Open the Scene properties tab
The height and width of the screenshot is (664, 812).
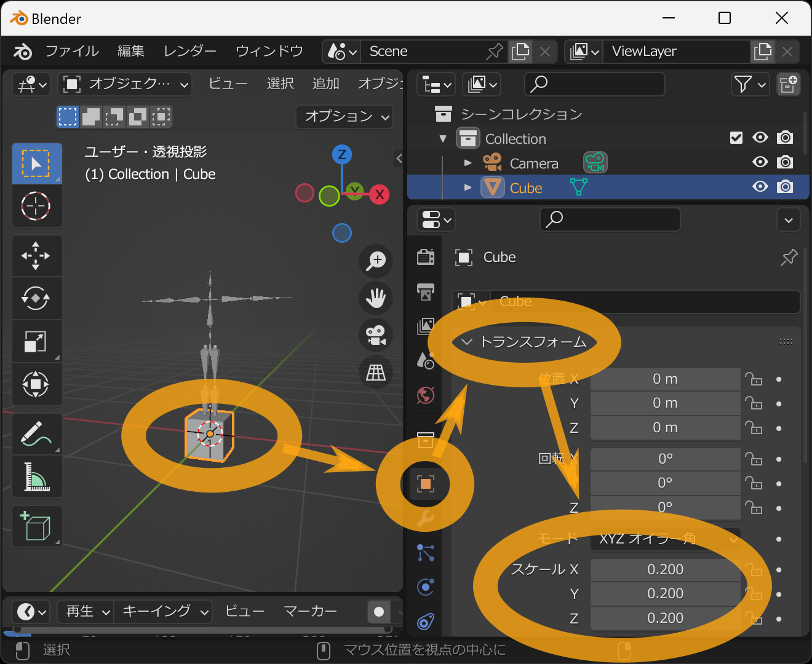click(x=426, y=360)
